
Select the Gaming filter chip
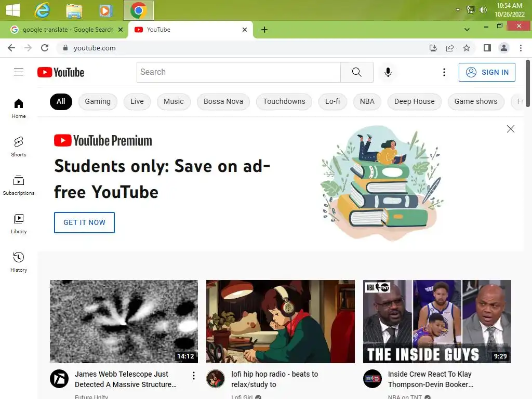(98, 101)
